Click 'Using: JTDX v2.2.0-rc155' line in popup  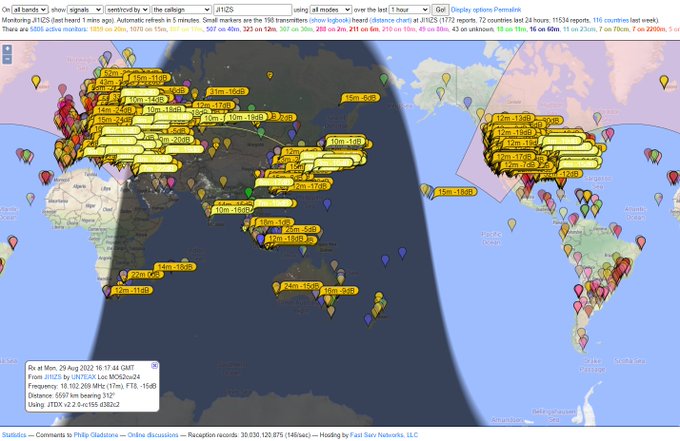(x=74, y=405)
